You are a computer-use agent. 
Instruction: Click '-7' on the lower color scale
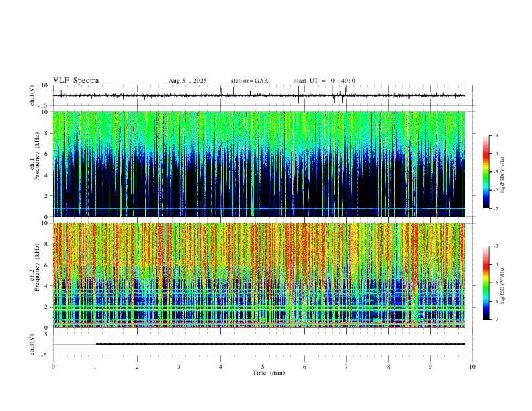pos(495,320)
